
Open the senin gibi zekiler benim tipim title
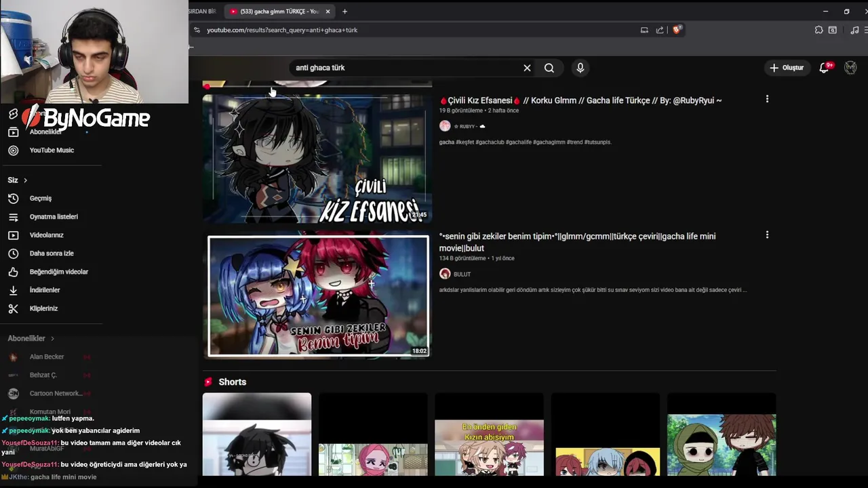(x=577, y=242)
